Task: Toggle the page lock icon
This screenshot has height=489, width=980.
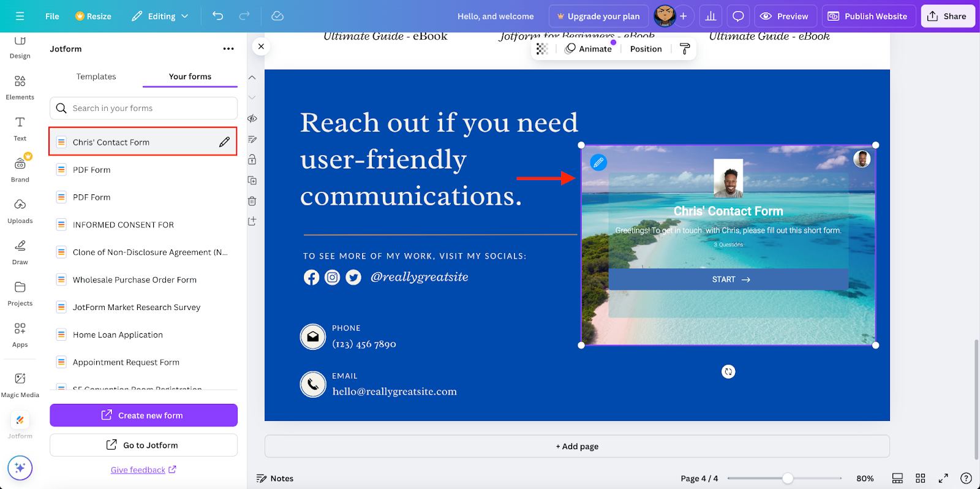Action: [252, 159]
